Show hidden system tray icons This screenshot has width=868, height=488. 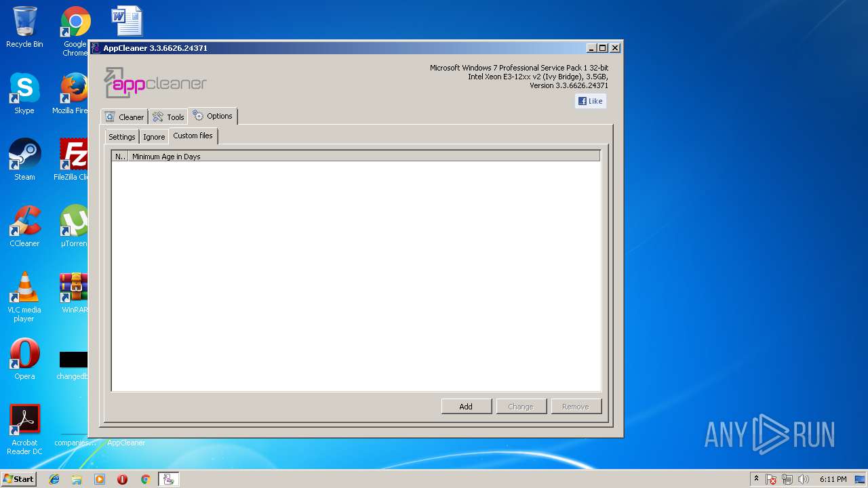(756, 479)
